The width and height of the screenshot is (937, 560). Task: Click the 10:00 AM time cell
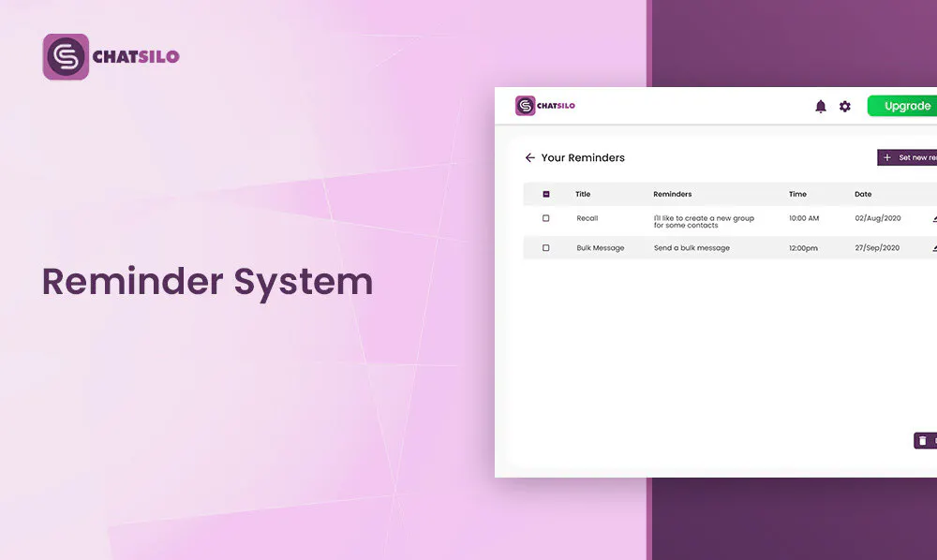804,218
